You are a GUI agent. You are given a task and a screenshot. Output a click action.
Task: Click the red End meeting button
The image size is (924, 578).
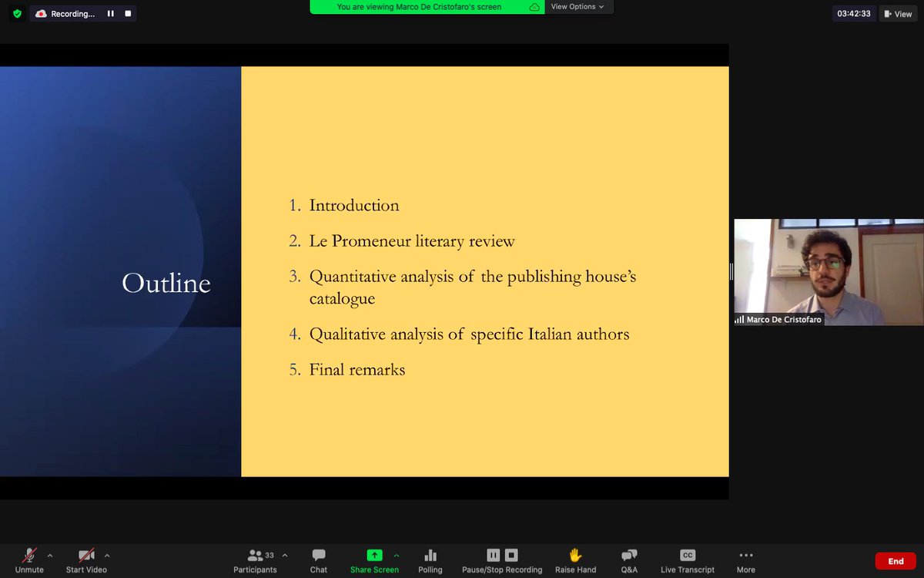click(x=896, y=561)
